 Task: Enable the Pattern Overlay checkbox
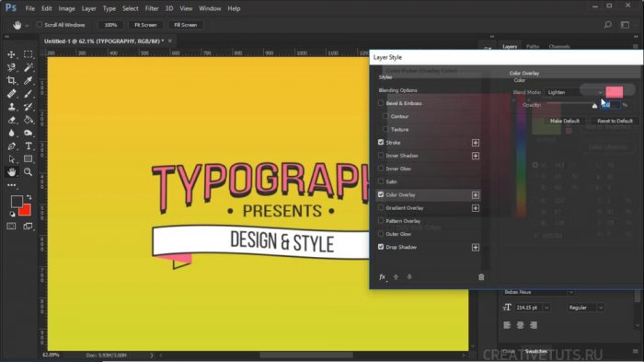click(x=381, y=220)
